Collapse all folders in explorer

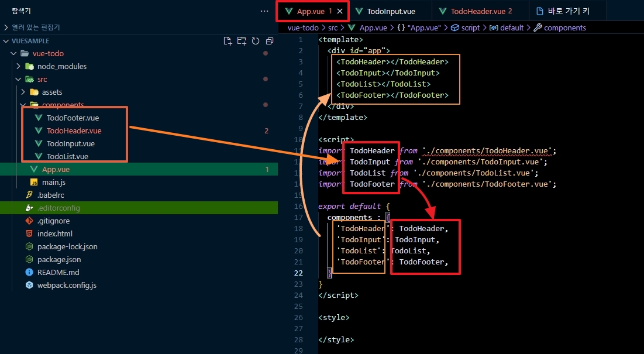click(270, 40)
